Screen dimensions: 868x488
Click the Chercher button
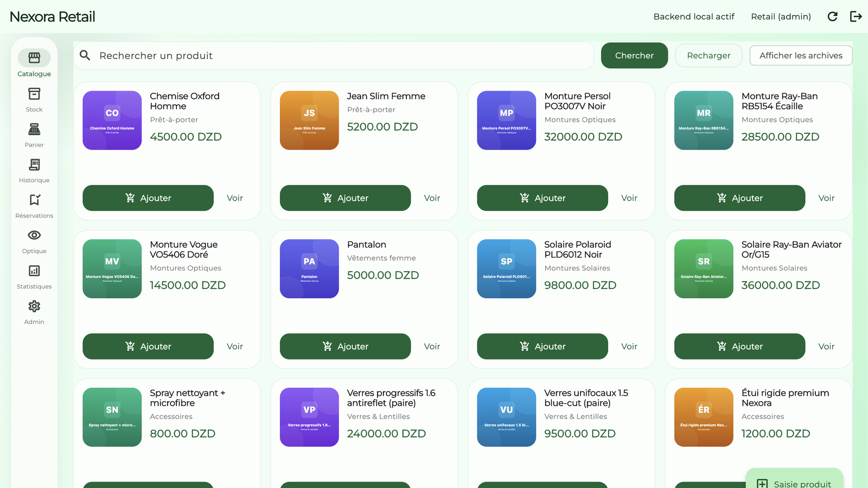tap(634, 55)
